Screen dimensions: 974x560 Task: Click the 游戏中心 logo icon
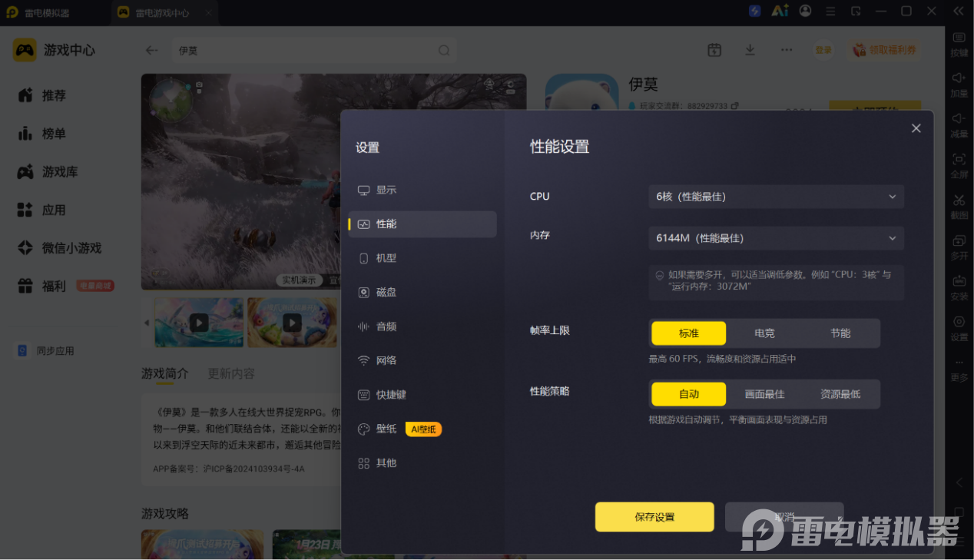[25, 50]
